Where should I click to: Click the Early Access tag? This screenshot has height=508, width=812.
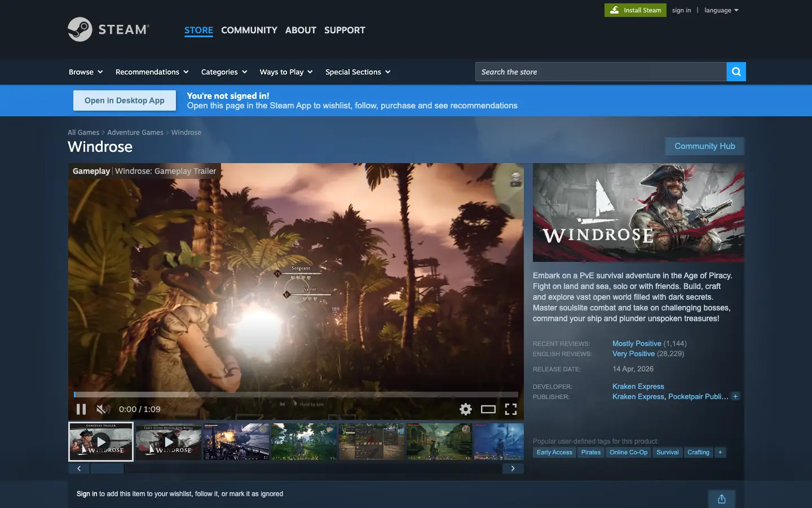tap(554, 452)
